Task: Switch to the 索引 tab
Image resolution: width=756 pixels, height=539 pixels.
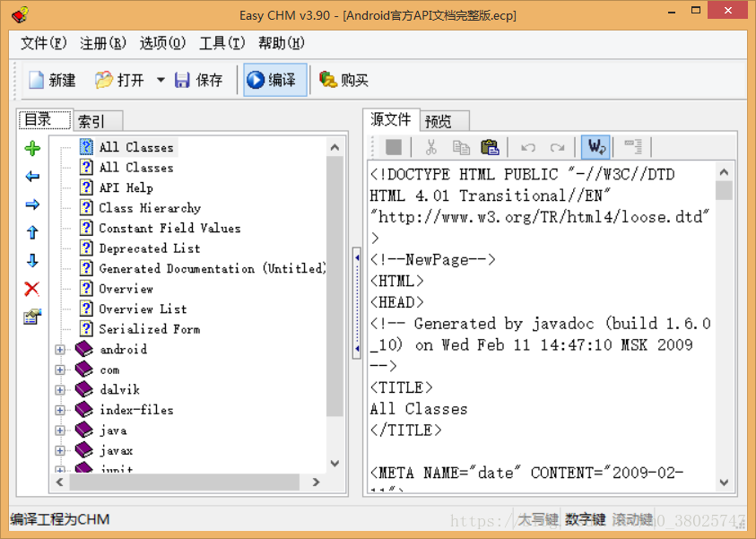Action: (98, 121)
